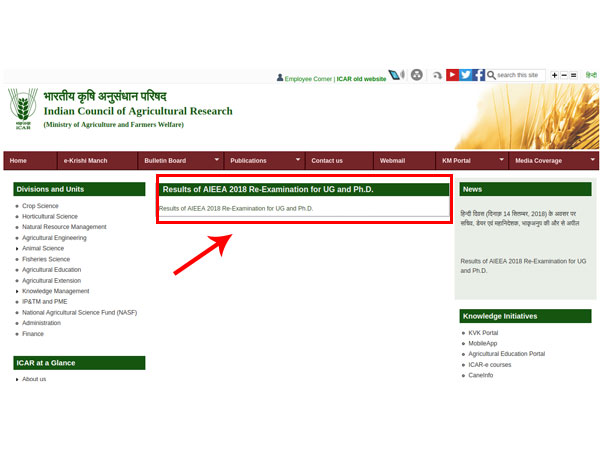600x450 pixels.
Task: Open KVK Portal link
Action: pos(483,333)
